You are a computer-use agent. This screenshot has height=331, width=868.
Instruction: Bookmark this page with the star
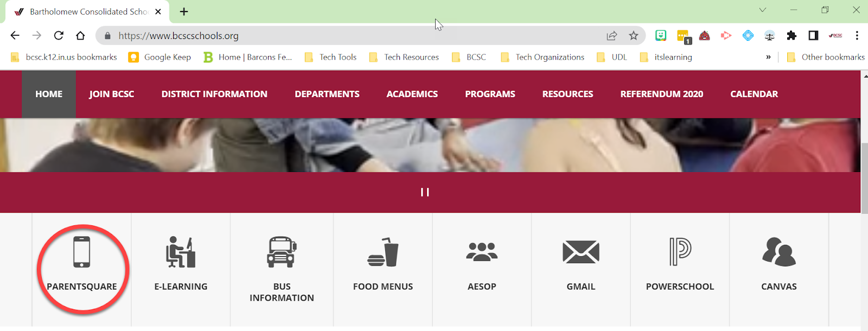(x=633, y=36)
